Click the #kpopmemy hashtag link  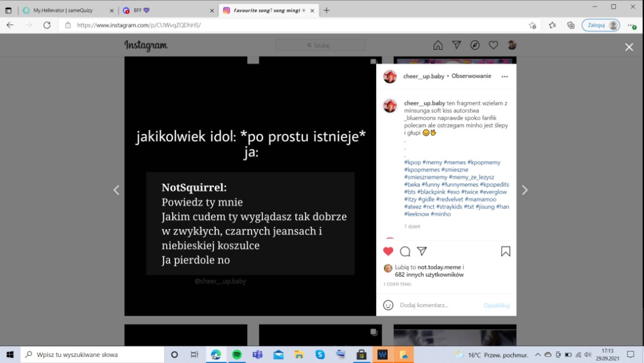[x=484, y=162]
